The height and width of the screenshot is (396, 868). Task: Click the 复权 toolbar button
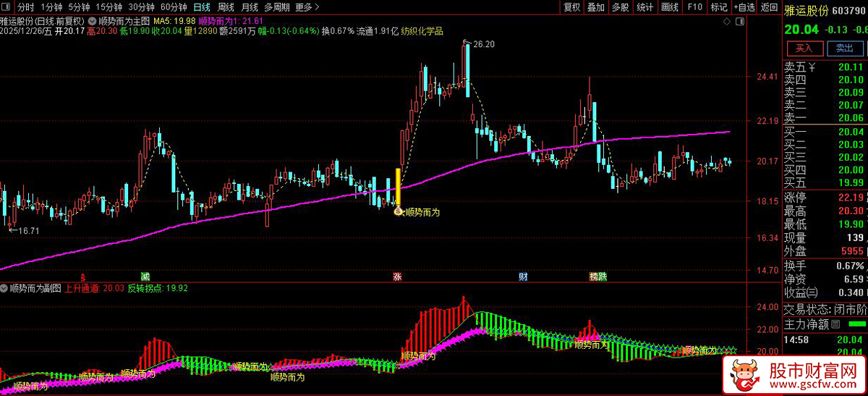coord(571,7)
